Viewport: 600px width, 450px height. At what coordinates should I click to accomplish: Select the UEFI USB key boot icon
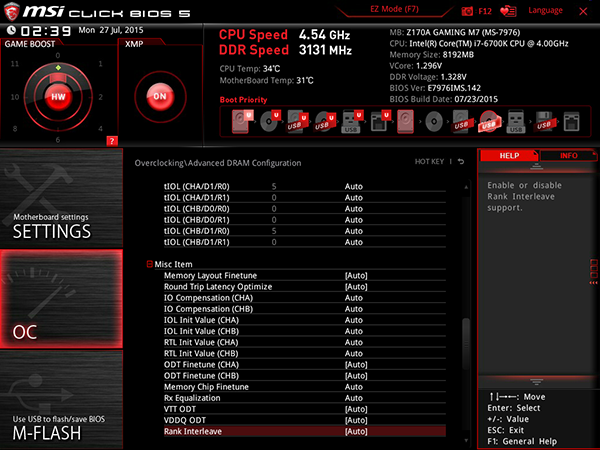click(352, 122)
